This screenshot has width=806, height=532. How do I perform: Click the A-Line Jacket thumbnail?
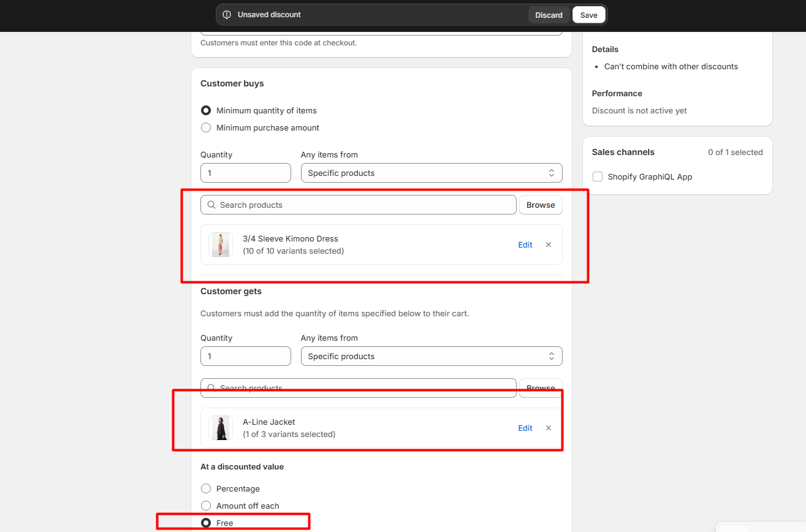[x=221, y=428]
